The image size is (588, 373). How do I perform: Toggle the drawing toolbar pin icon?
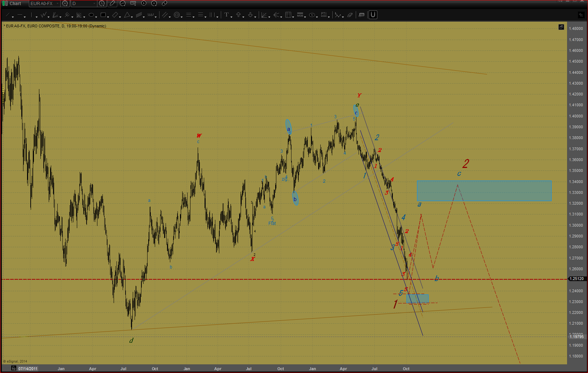(581, 15)
